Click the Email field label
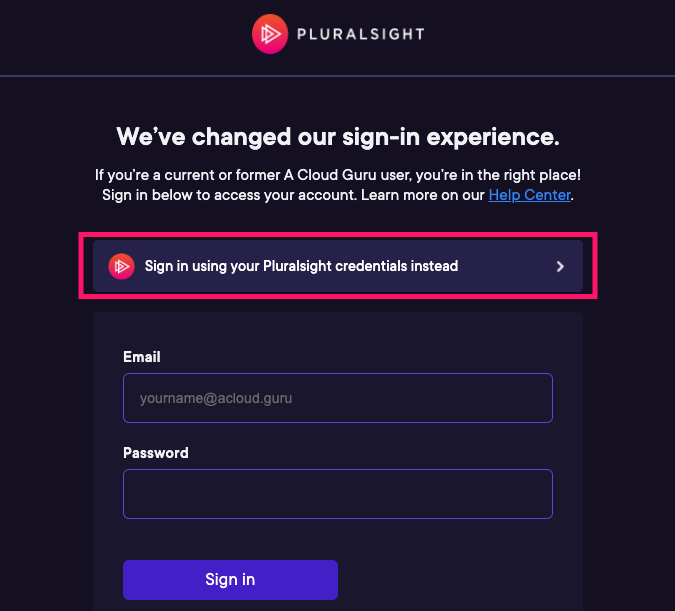675x611 pixels. [142, 357]
